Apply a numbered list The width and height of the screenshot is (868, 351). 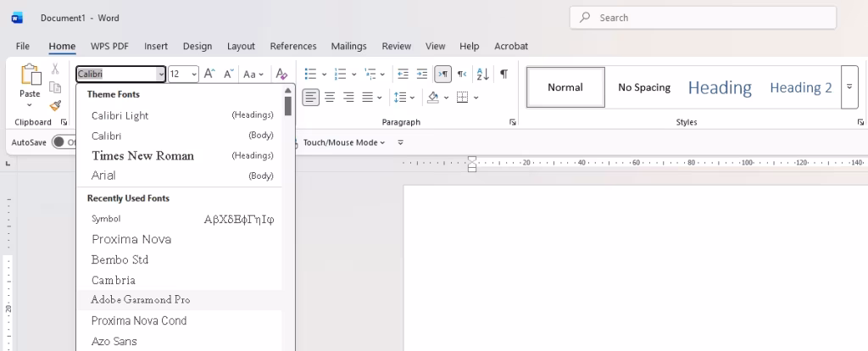(341, 74)
